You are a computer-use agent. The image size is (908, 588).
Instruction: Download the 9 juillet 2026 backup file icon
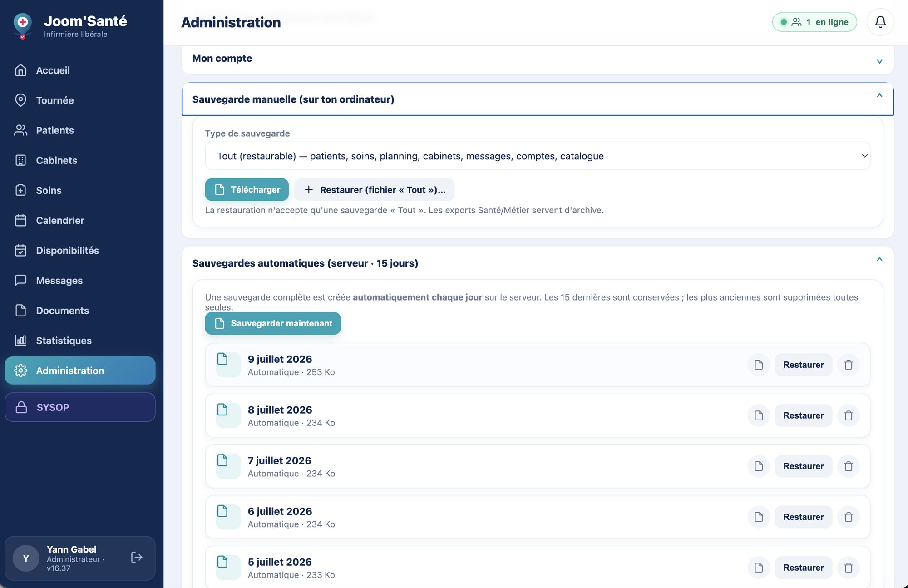coord(759,365)
